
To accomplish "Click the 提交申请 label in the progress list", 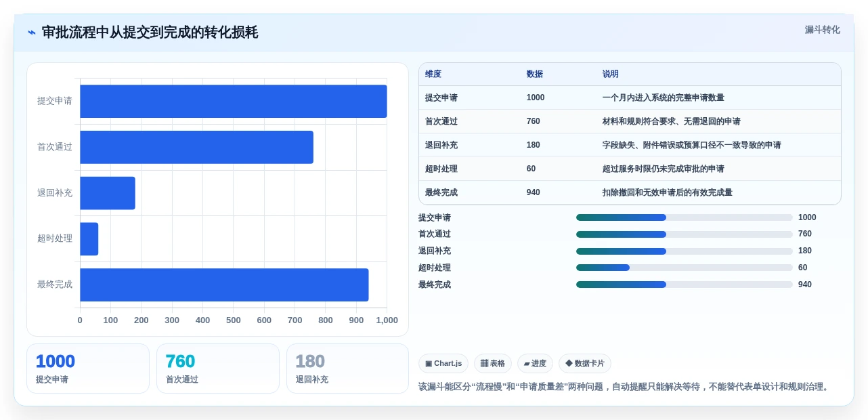I will (x=435, y=217).
